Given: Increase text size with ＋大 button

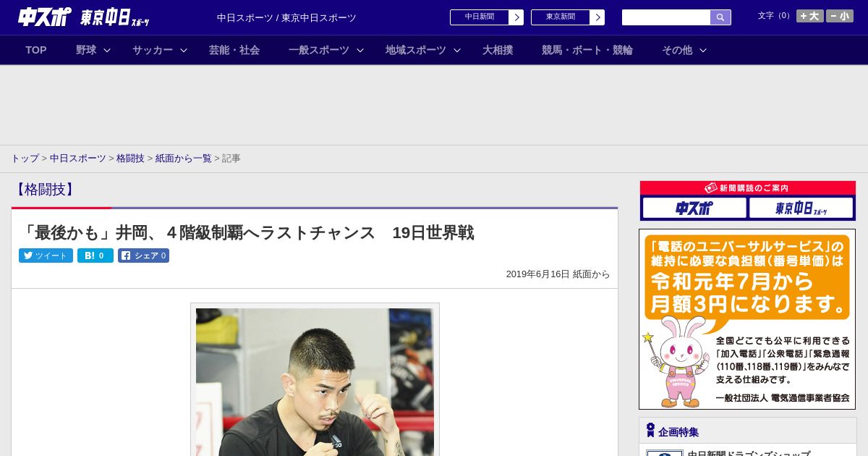Looking at the screenshot, I should (x=810, y=16).
